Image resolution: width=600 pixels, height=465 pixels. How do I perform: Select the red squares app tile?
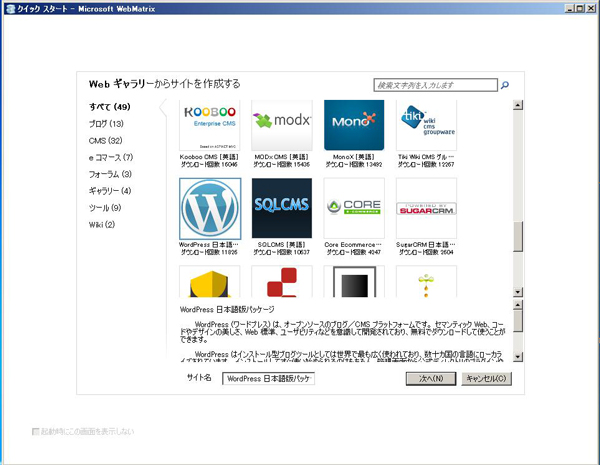tap(282, 282)
